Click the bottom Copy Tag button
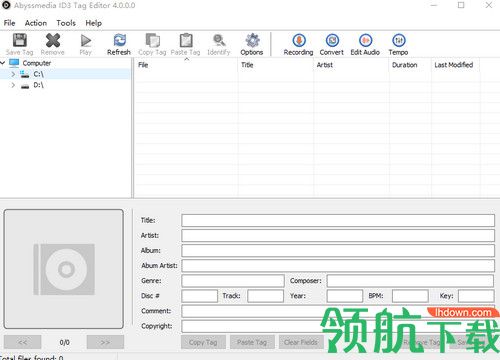 203,342
